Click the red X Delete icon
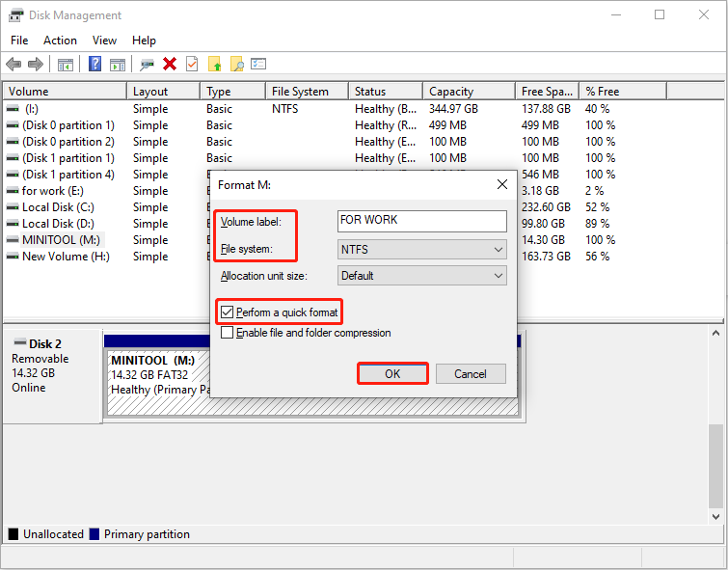This screenshot has height=570, width=728. pyautogui.click(x=170, y=64)
